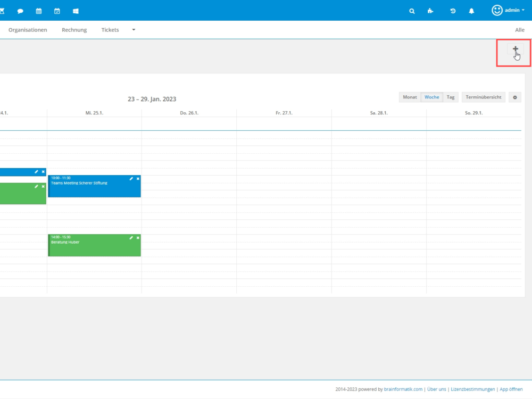Click the plus button to add appointment
This screenshot has height=399, width=532.
coord(515,49)
